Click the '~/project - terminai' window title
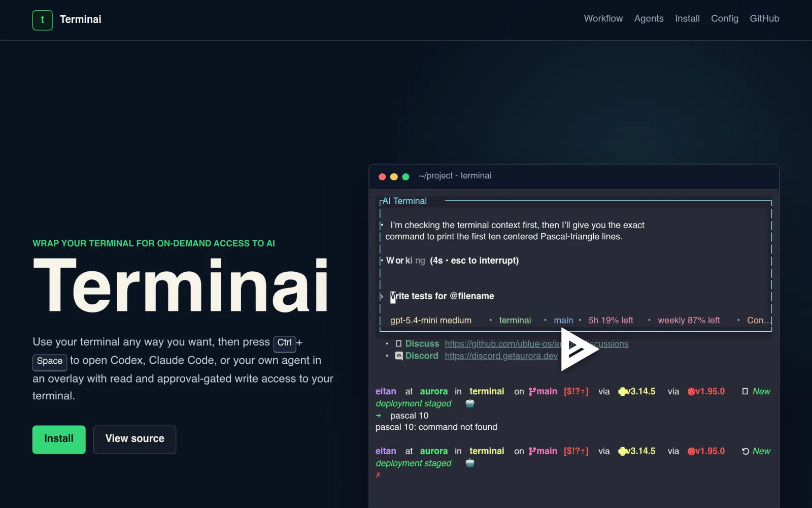The height and width of the screenshot is (508, 812). click(455, 176)
